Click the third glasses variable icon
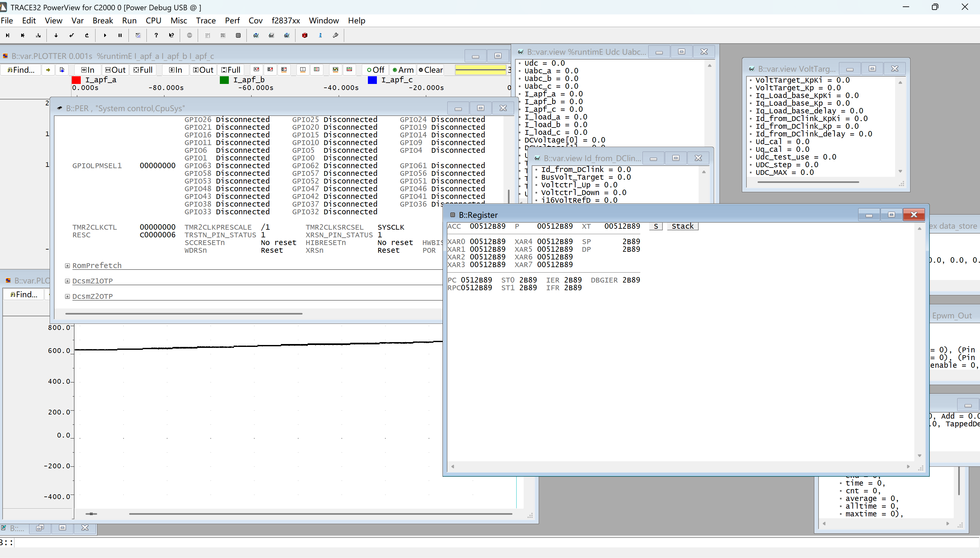Viewport: 980px width, 558px height. 287,35
